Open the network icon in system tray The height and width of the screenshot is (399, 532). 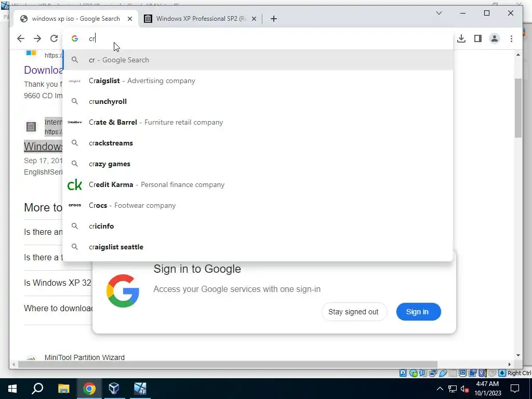(453, 389)
